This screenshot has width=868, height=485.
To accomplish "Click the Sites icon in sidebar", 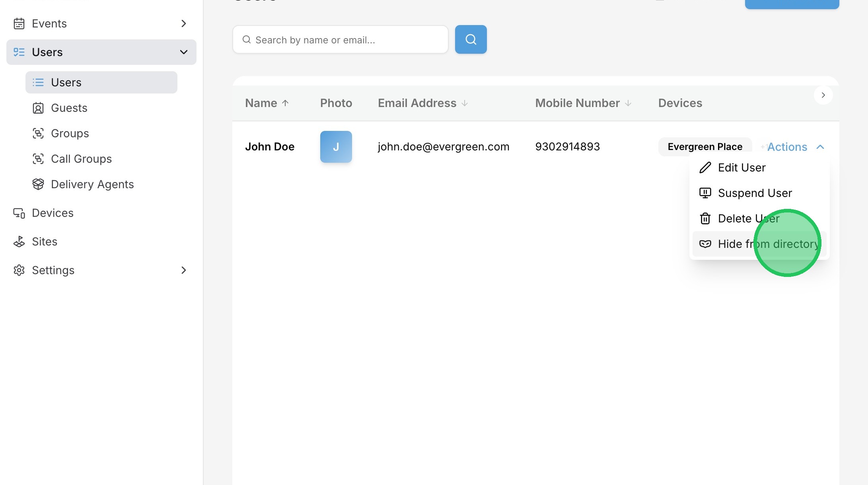I will (19, 242).
